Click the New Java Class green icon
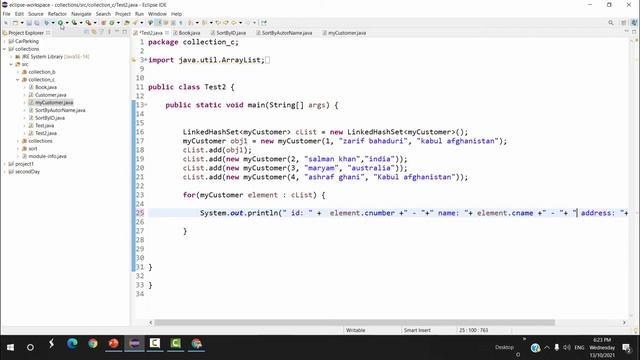Viewport: 640px width, 360px height. click(x=111, y=23)
